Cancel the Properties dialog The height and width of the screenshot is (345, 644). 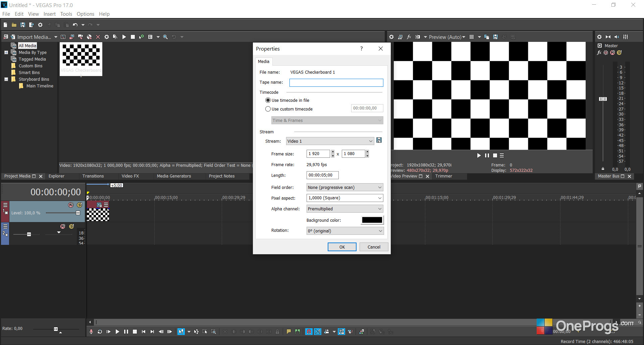[x=374, y=247]
